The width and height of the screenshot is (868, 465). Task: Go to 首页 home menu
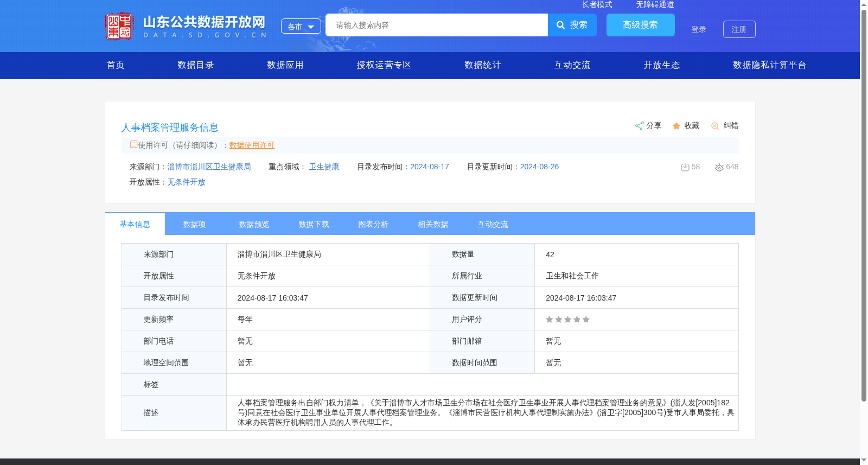pos(116,65)
